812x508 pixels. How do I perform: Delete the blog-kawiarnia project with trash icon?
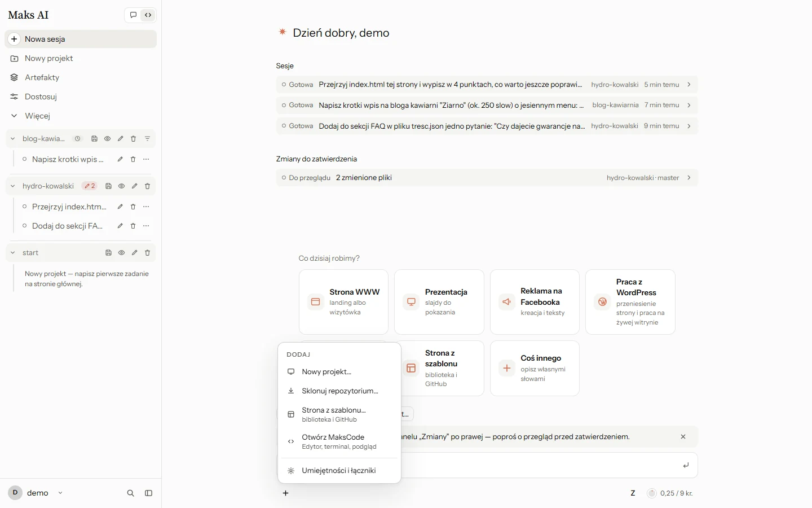point(134,139)
